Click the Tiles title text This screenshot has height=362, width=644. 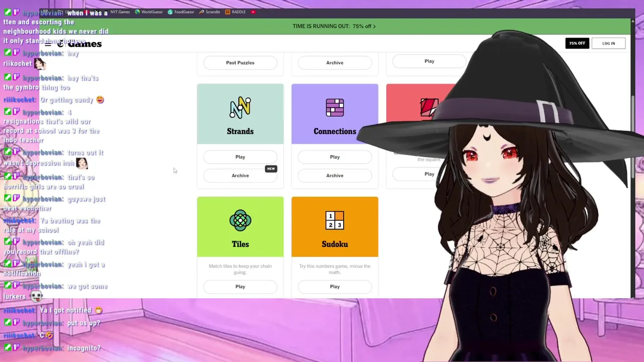[240, 244]
